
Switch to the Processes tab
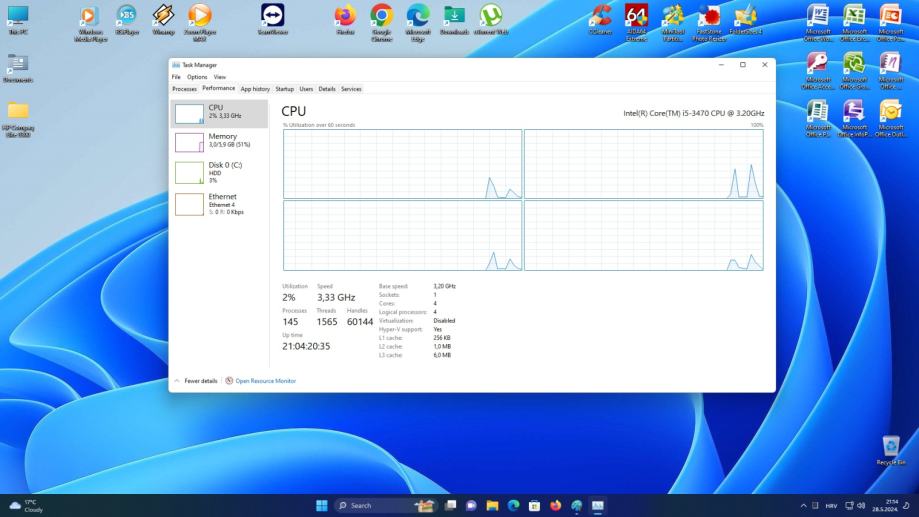[184, 89]
